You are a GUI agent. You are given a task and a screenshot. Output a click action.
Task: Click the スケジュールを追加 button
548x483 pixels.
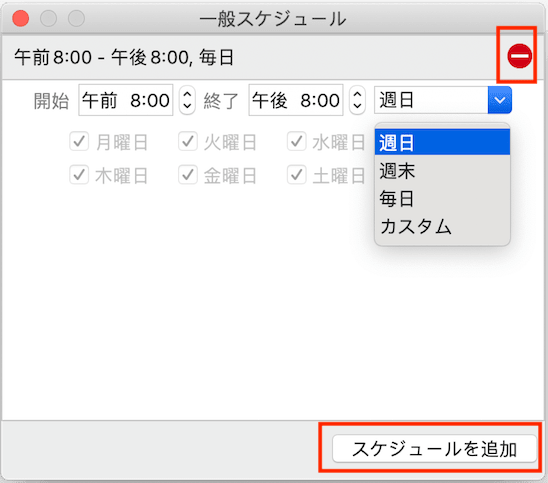point(434,448)
